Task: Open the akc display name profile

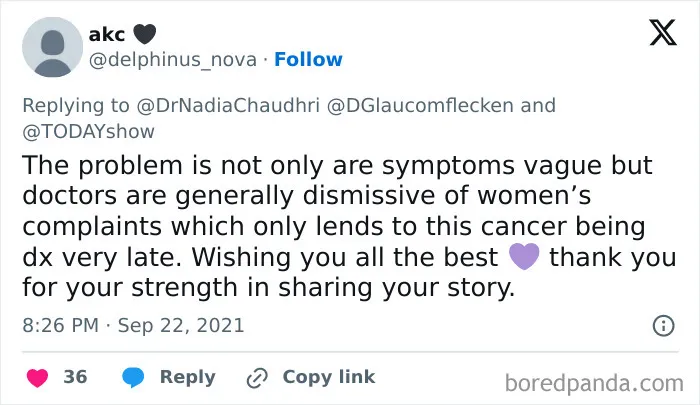Action: coord(107,34)
